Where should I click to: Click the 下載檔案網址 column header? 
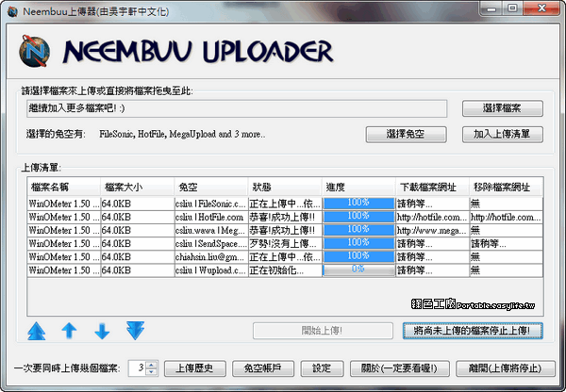pyautogui.click(x=432, y=188)
